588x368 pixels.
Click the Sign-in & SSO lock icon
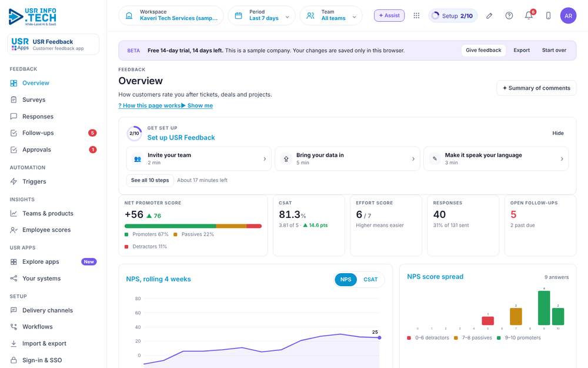coord(14,360)
